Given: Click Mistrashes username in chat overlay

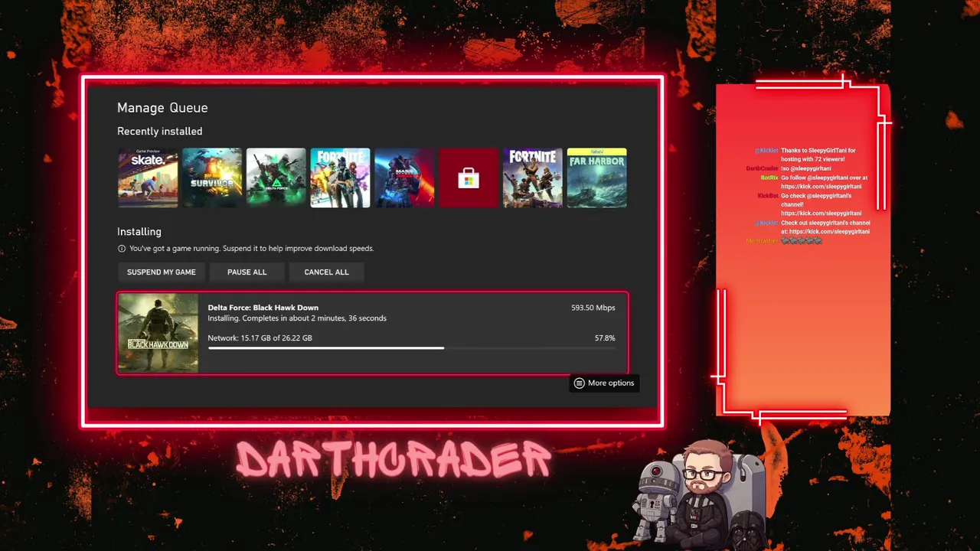Looking at the screenshot, I should pyautogui.click(x=762, y=240).
